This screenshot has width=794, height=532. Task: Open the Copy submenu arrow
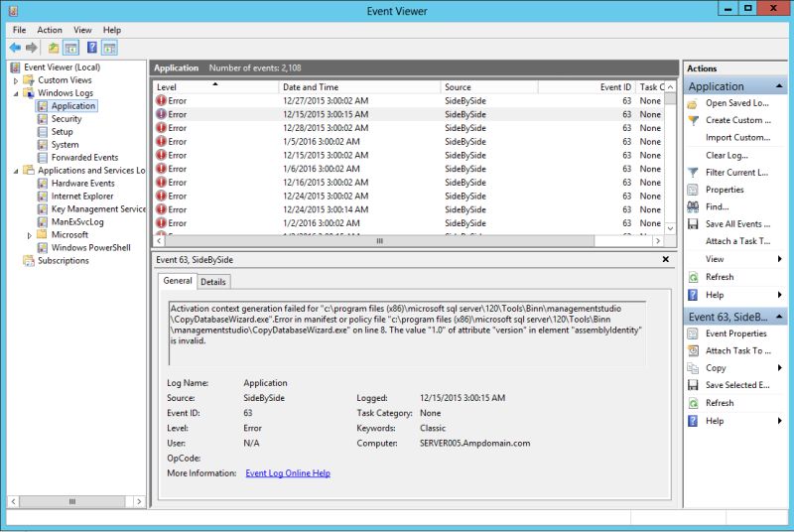pos(779,368)
